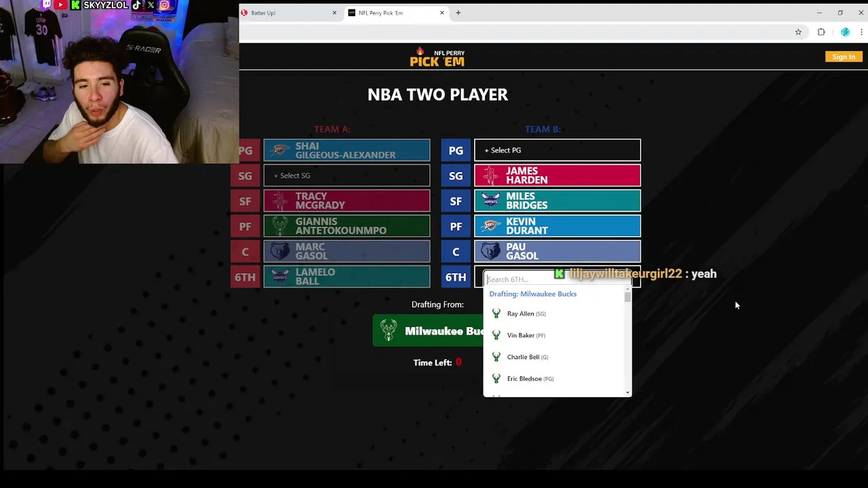Click the Hornets logo on LaMelo's card
868x488 pixels.
coord(280,277)
